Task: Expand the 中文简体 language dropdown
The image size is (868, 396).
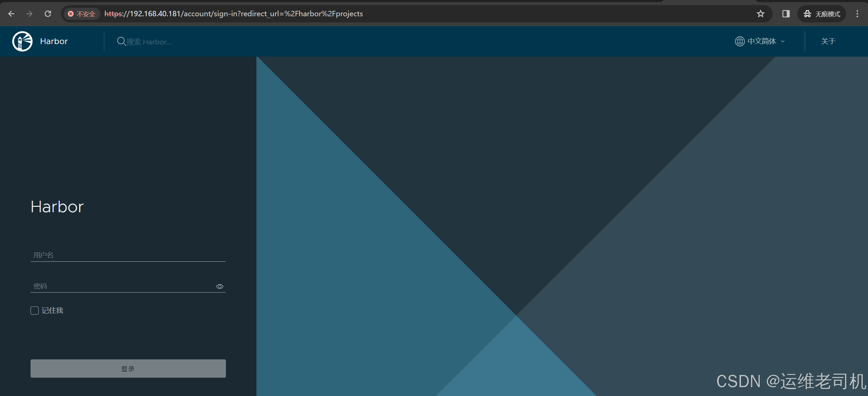Action: pyautogui.click(x=760, y=41)
